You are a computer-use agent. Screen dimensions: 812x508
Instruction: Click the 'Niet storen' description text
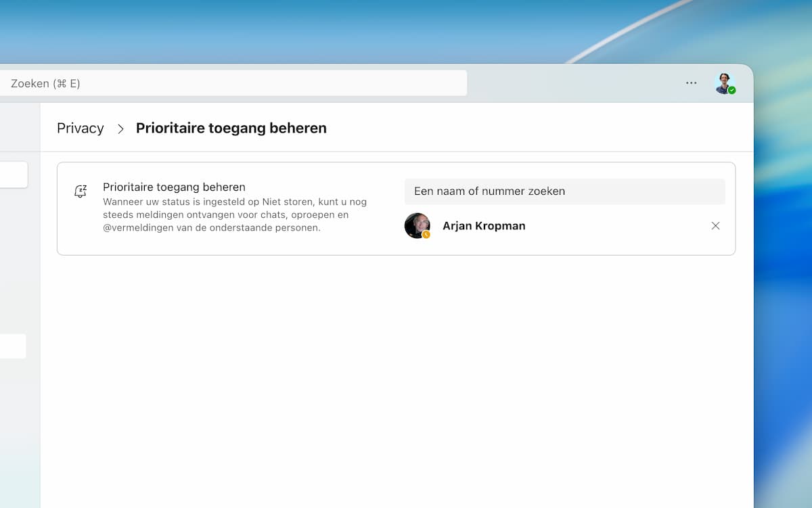click(x=235, y=215)
